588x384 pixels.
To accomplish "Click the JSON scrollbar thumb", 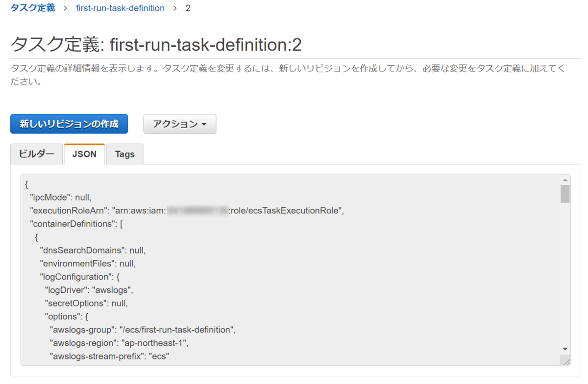I will (x=565, y=194).
